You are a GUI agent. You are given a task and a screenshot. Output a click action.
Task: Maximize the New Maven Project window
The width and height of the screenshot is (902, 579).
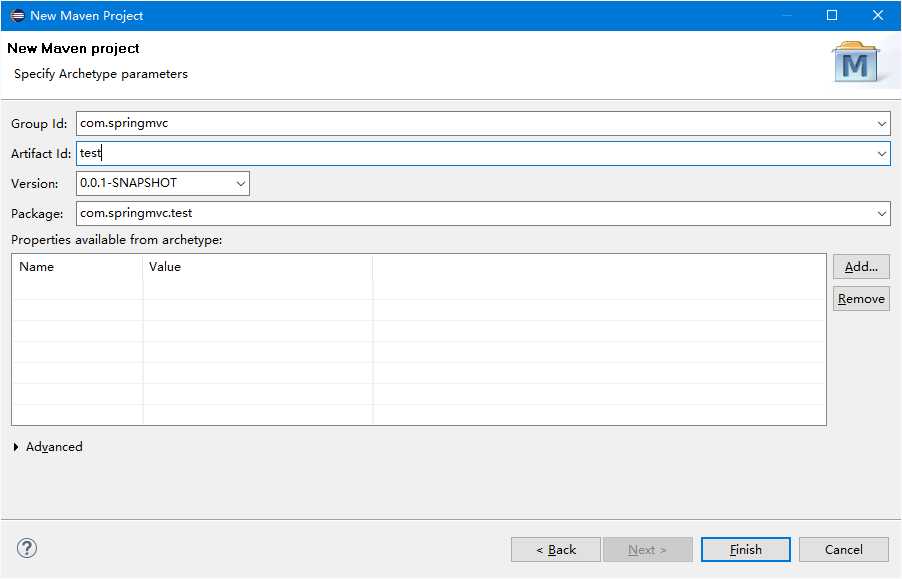pos(832,16)
